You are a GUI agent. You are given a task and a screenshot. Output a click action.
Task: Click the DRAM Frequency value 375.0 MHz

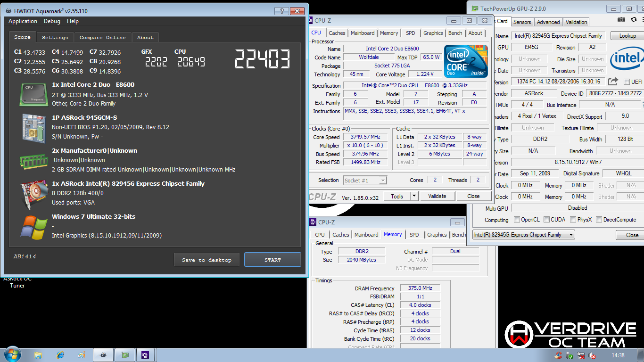[420, 288]
